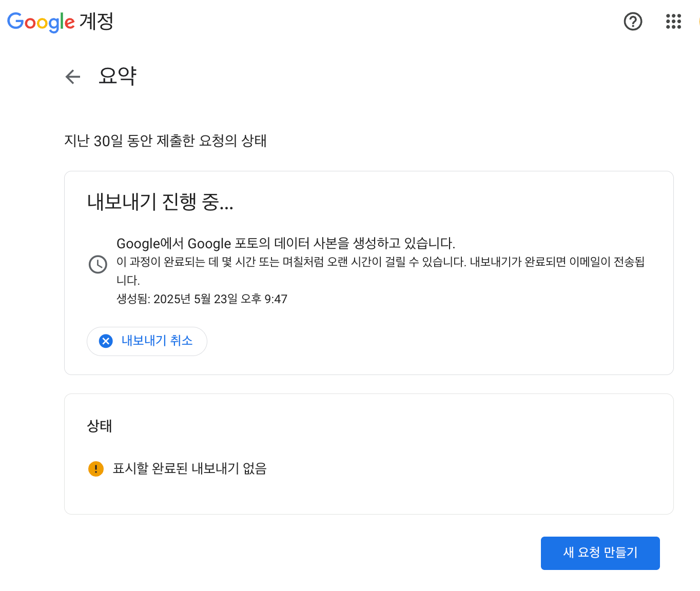
Task: Open the Google apps grid icon
Action: [673, 22]
